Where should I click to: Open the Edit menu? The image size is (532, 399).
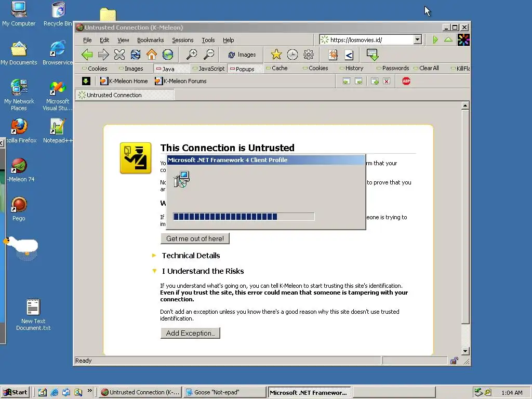(x=104, y=40)
